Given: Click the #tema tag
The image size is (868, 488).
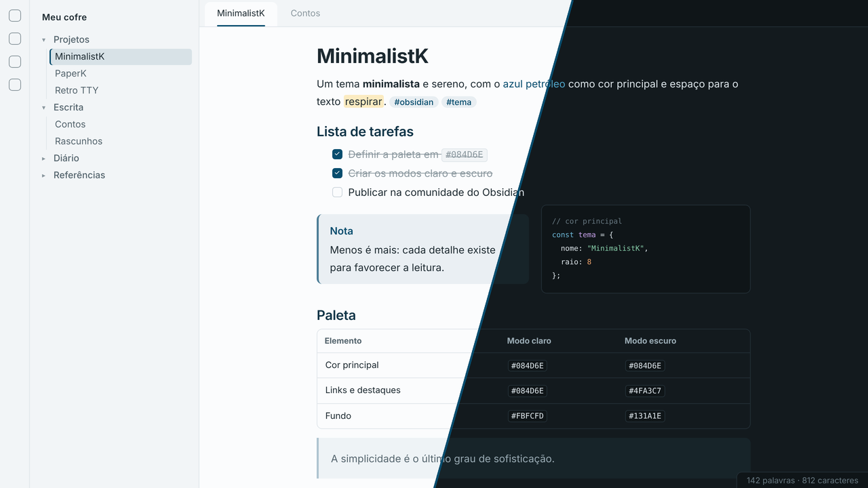Looking at the screenshot, I should (x=459, y=102).
